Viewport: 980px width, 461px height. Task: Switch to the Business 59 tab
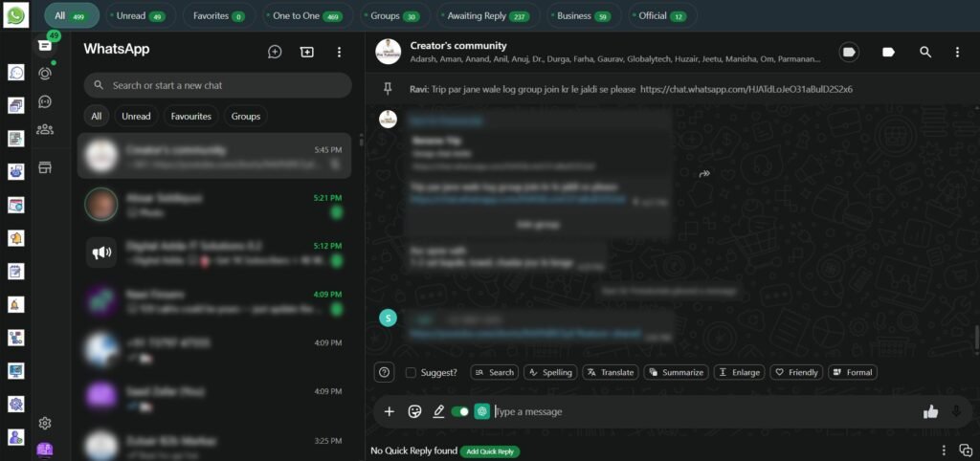(584, 15)
